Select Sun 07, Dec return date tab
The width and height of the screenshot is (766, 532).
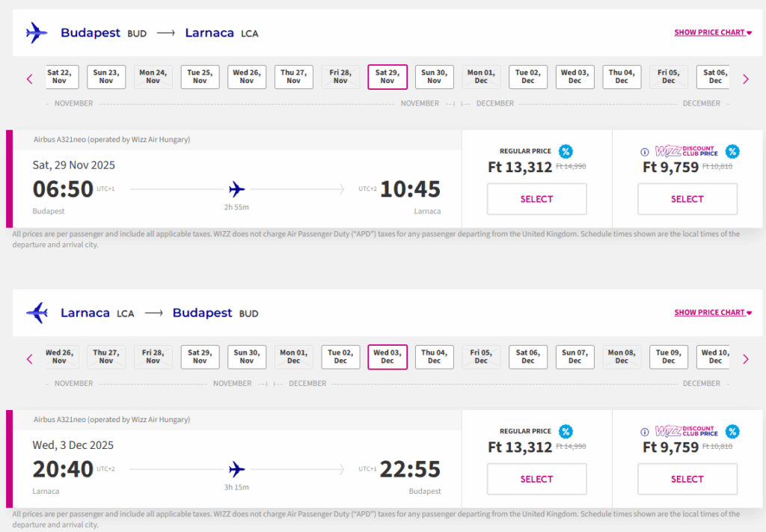(574, 357)
